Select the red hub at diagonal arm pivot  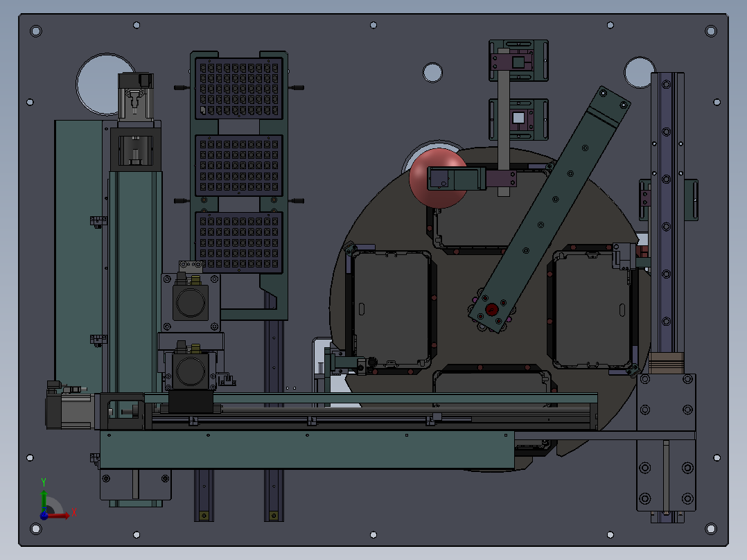[x=492, y=310]
